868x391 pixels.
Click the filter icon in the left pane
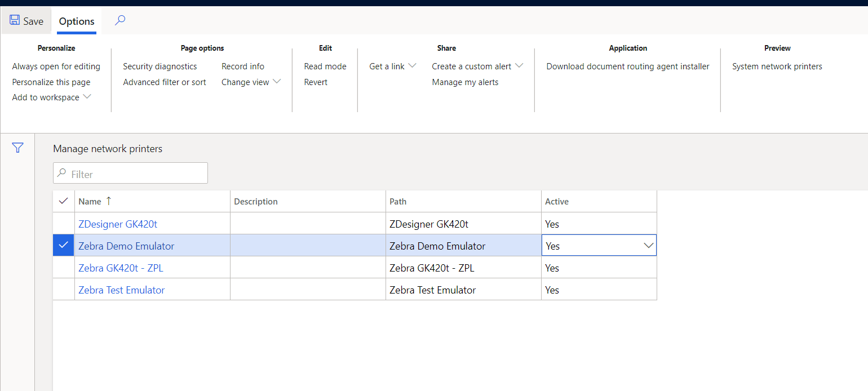click(17, 148)
